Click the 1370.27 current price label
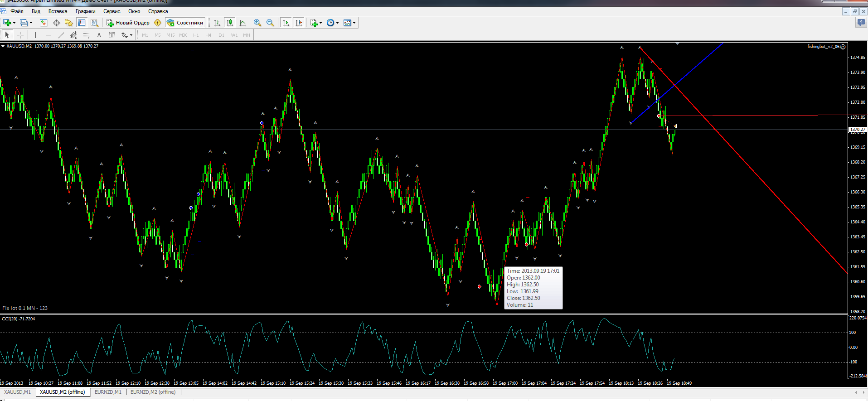 click(857, 130)
